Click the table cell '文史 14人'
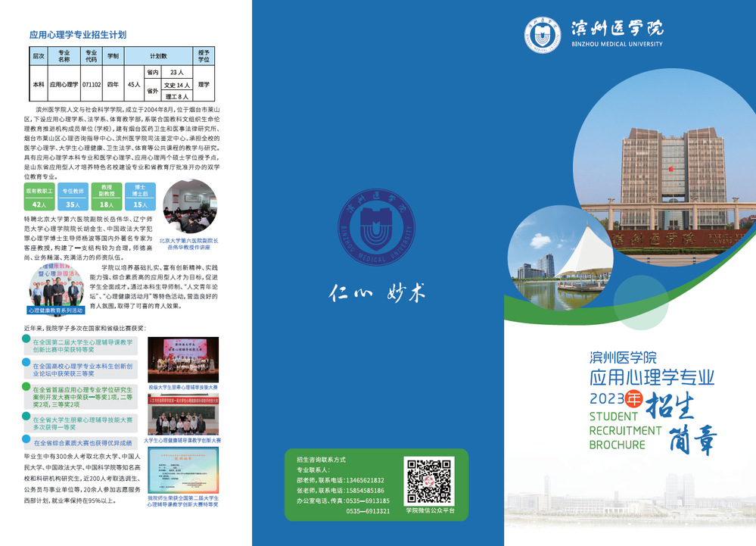This screenshot has height=546, width=756. 177,85
